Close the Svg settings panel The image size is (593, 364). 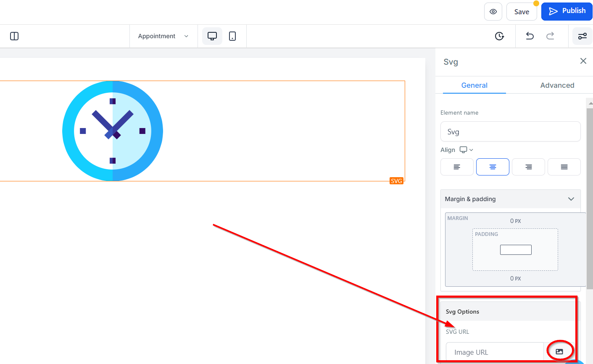point(583,61)
